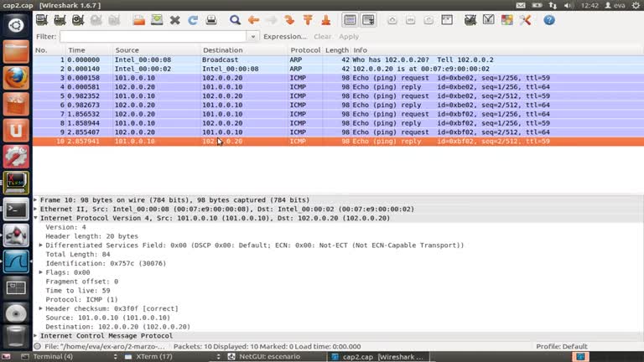Open a capture file
Screen dimensions: 644x362
point(139,20)
